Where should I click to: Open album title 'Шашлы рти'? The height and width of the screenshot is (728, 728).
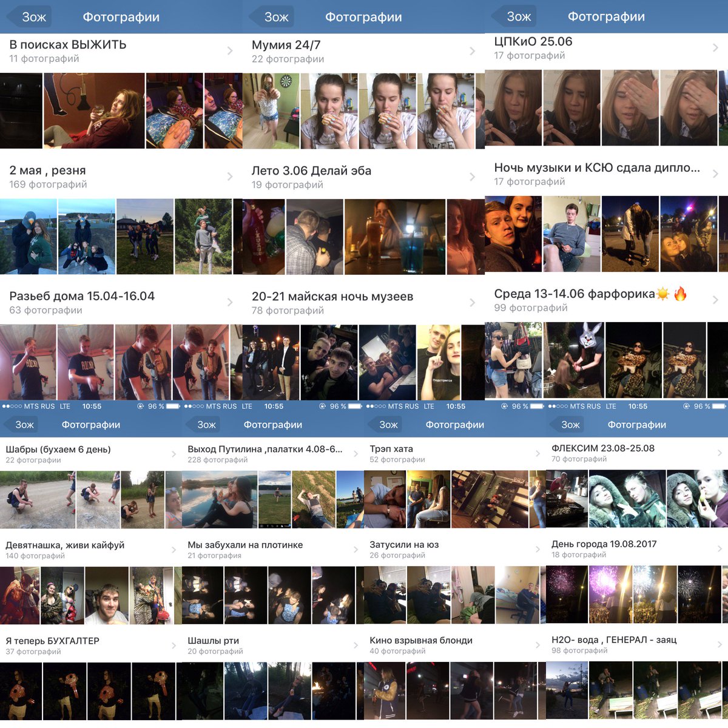[x=213, y=641]
